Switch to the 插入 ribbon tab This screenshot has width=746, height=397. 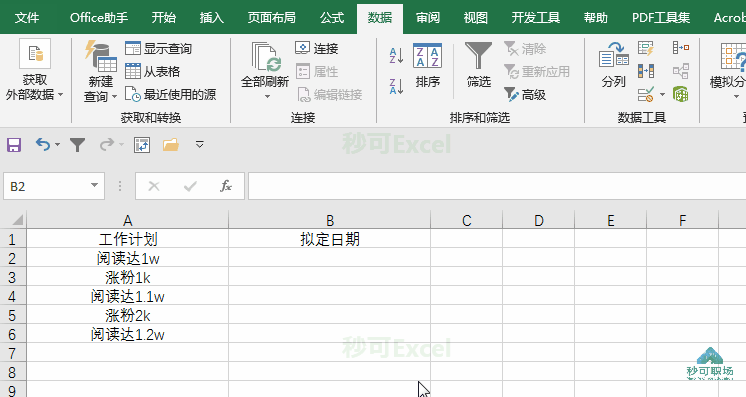(x=212, y=18)
